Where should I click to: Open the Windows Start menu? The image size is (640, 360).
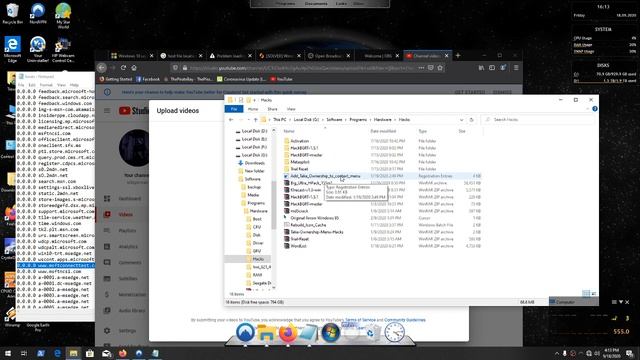[x=8, y=353]
